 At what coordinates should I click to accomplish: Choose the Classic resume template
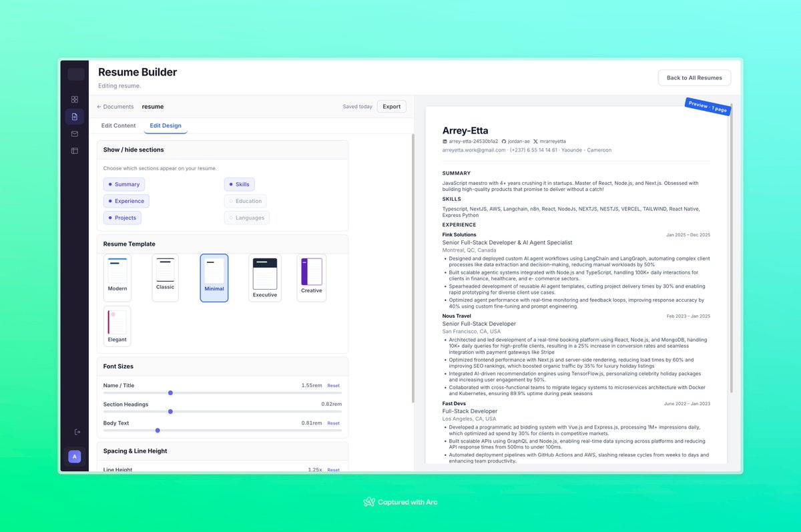165,278
